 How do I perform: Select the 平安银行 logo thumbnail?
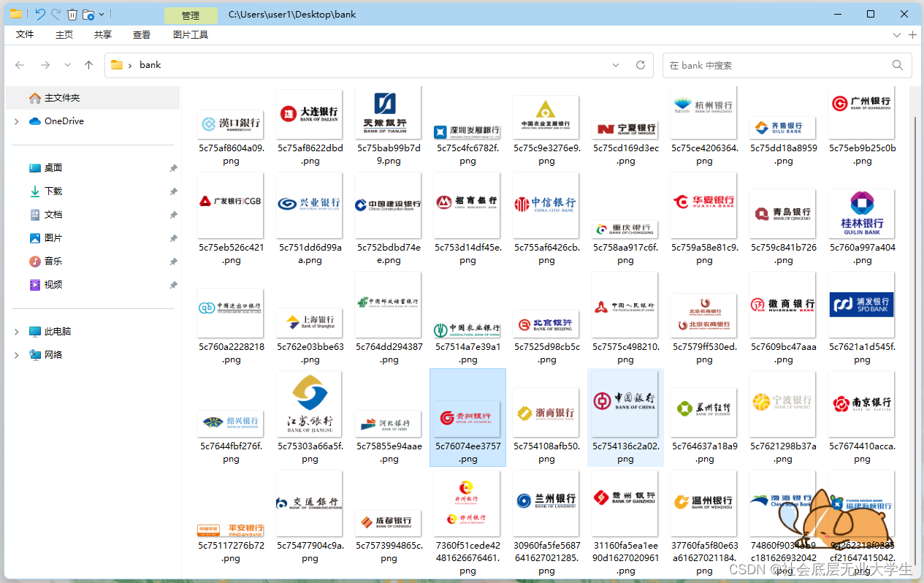tap(231, 530)
